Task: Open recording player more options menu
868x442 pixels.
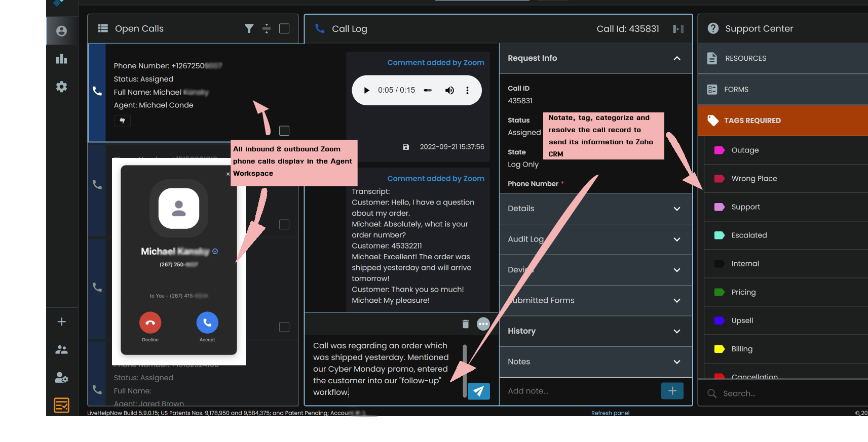Action: (467, 90)
